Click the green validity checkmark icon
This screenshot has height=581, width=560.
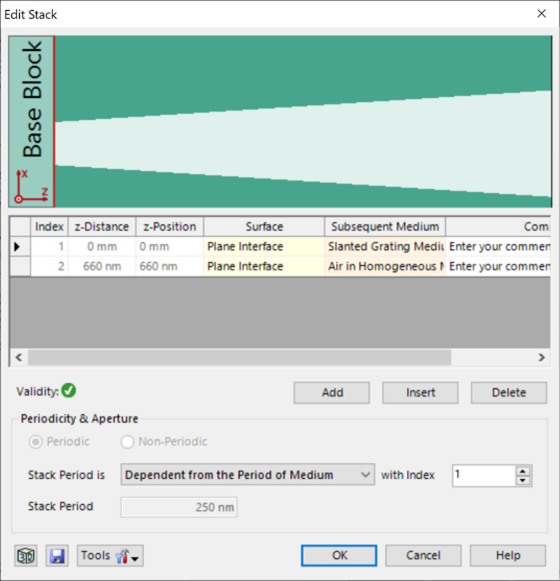point(69,391)
